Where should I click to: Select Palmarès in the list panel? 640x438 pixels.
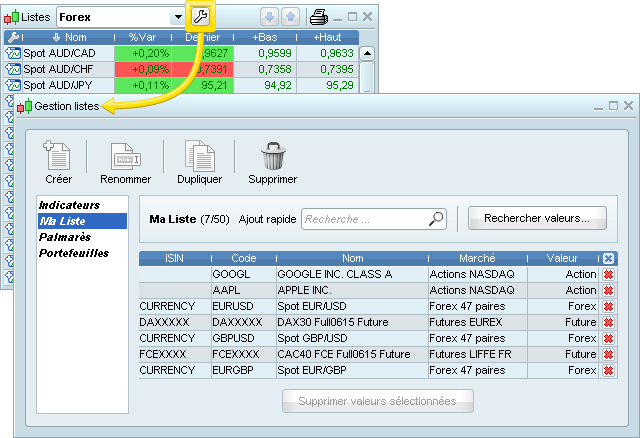click(65, 237)
